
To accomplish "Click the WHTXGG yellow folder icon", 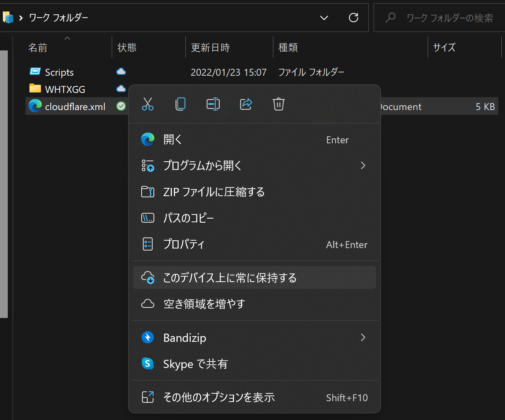I will coord(35,88).
